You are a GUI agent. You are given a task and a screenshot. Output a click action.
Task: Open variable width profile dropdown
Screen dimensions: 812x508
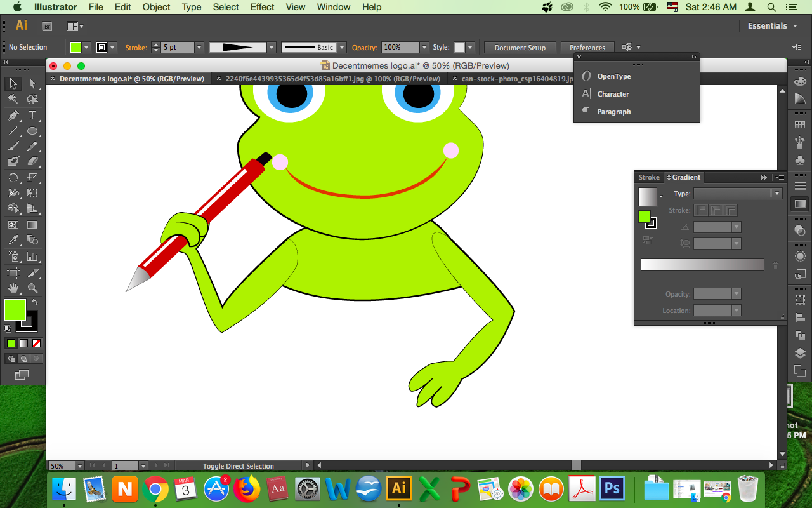(x=272, y=48)
